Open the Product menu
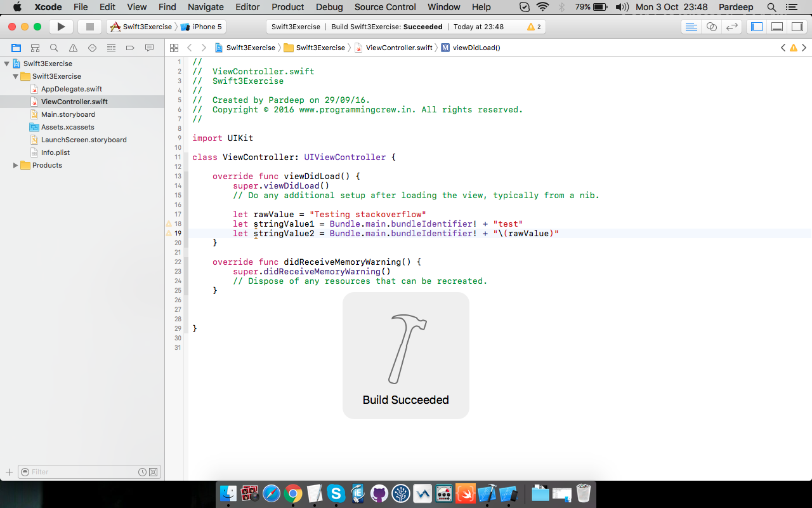Viewport: 812px width, 508px height. pyautogui.click(x=287, y=7)
